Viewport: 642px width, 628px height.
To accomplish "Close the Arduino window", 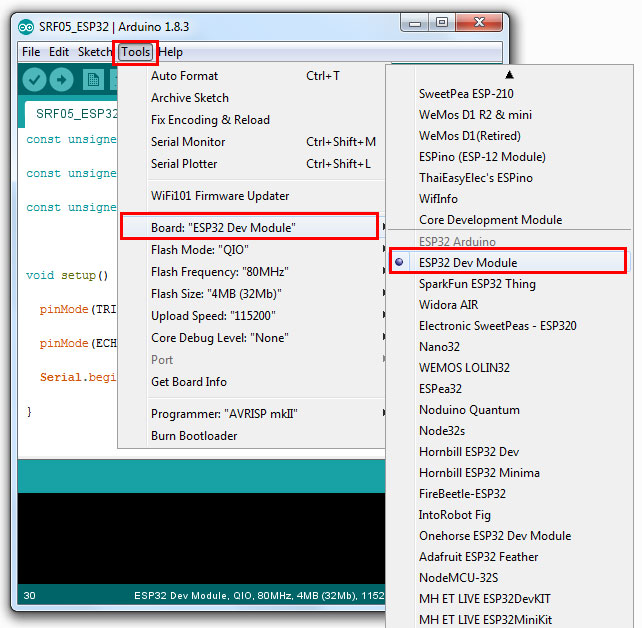I will 479,23.
